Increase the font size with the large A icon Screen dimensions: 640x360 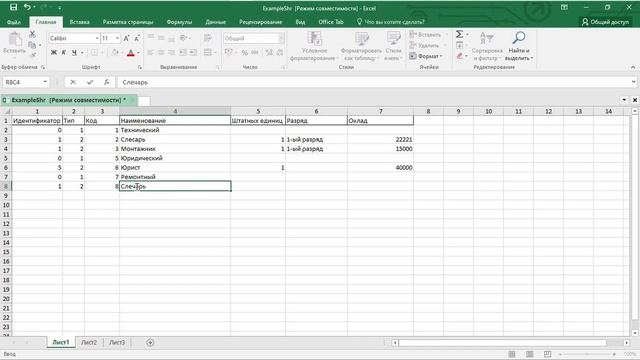127,38
